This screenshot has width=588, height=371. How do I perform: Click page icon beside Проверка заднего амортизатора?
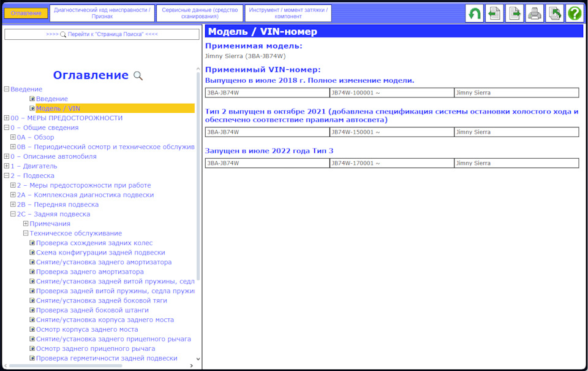[x=32, y=272]
